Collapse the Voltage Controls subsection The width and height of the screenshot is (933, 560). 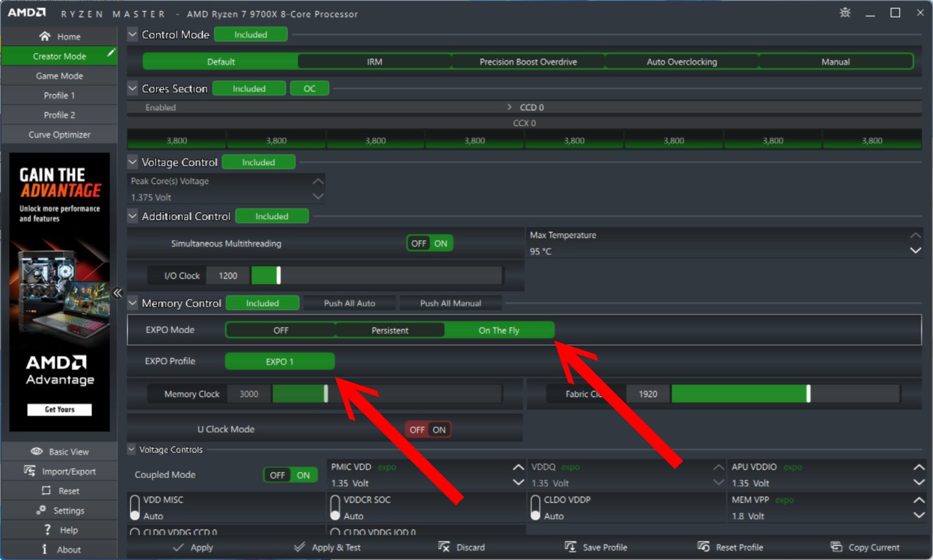coord(132,449)
